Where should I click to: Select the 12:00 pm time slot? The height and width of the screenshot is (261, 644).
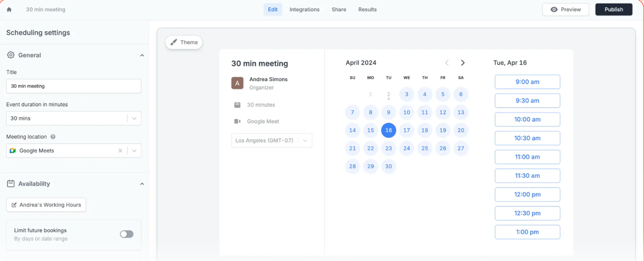[x=528, y=195]
